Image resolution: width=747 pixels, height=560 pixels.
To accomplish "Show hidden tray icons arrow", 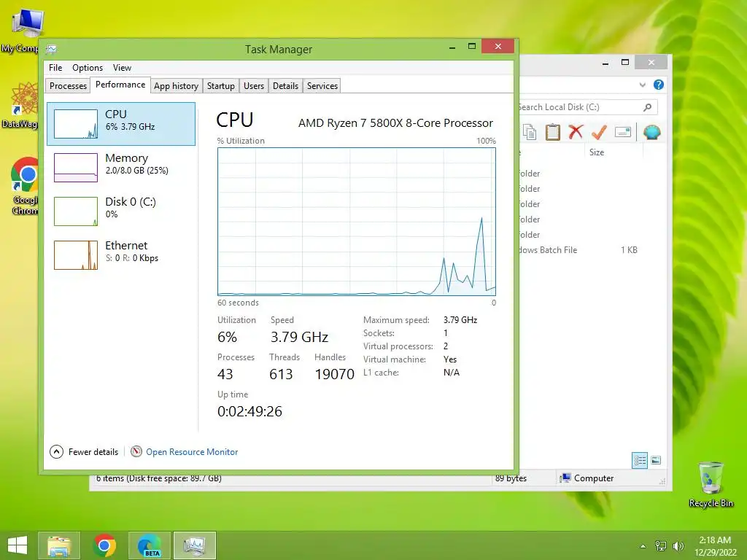I will coord(643,546).
